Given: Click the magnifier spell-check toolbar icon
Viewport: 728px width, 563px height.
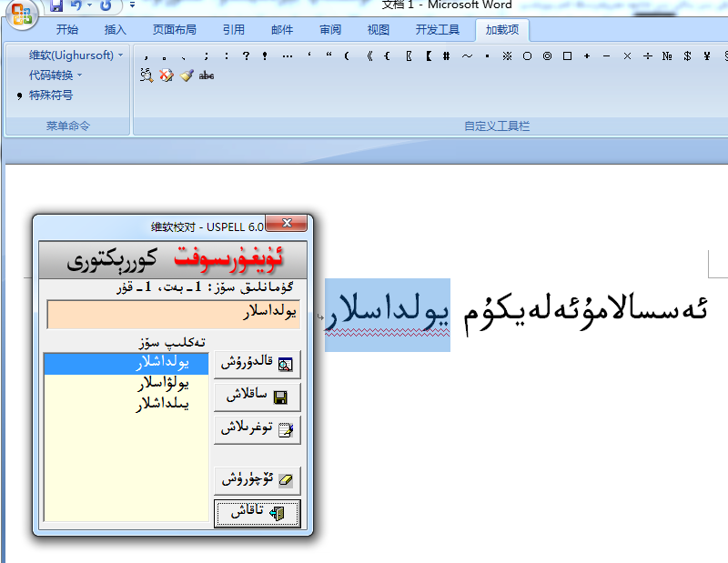Looking at the screenshot, I should [147, 75].
